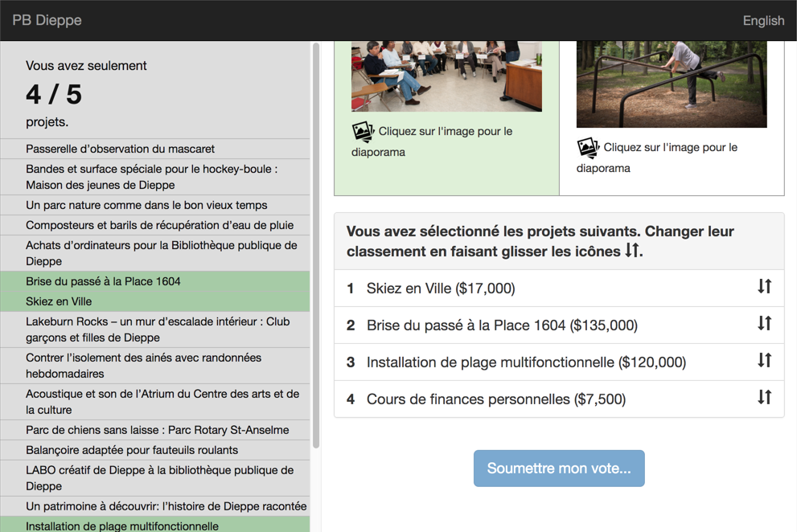Click the reorder icon for Installation de plage multifonctionnelle
797x532 pixels.
click(763, 362)
